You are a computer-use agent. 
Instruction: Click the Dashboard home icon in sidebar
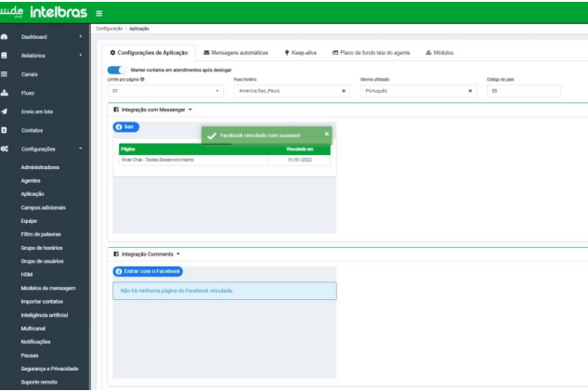[x=5, y=37]
